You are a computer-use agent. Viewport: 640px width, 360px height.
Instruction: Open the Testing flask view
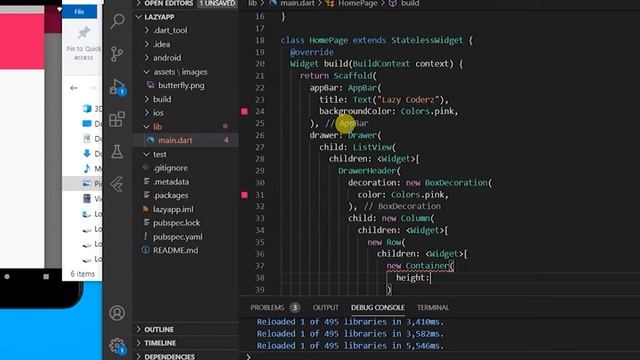(x=117, y=151)
